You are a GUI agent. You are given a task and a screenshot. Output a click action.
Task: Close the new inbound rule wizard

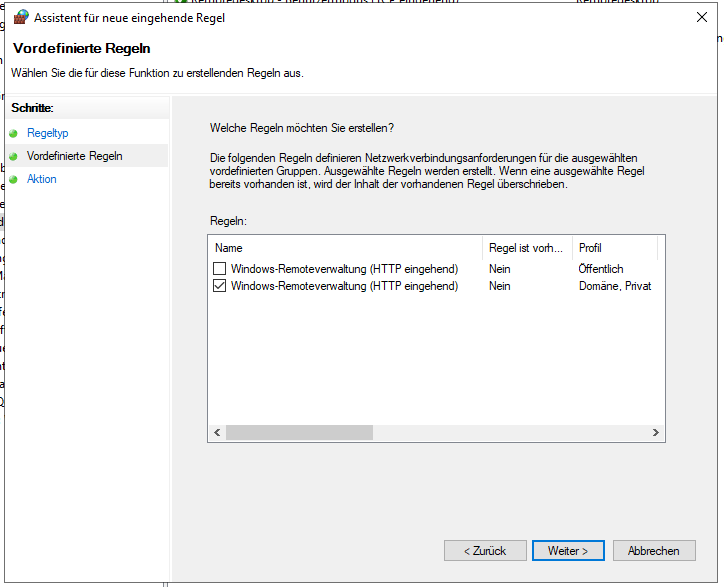(x=701, y=18)
